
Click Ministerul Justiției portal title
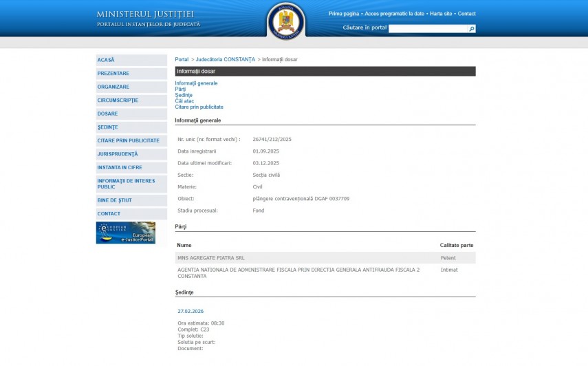pyautogui.click(x=145, y=14)
